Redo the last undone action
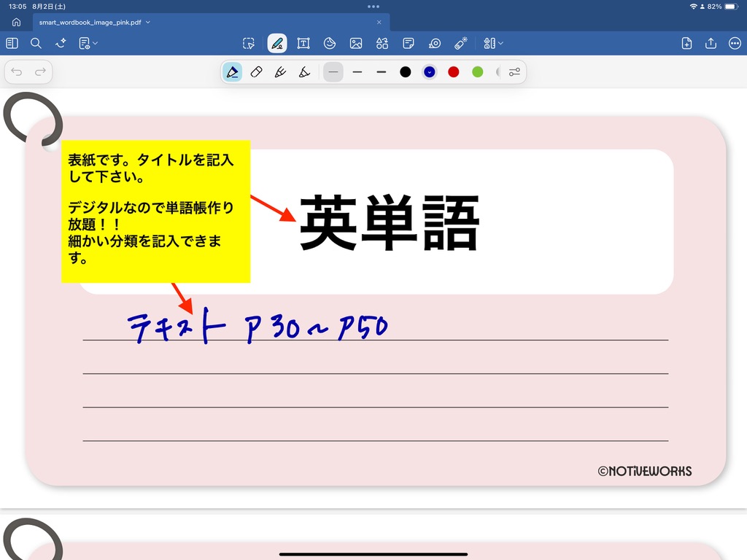The image size is (747, 560). tap(41, 72)
